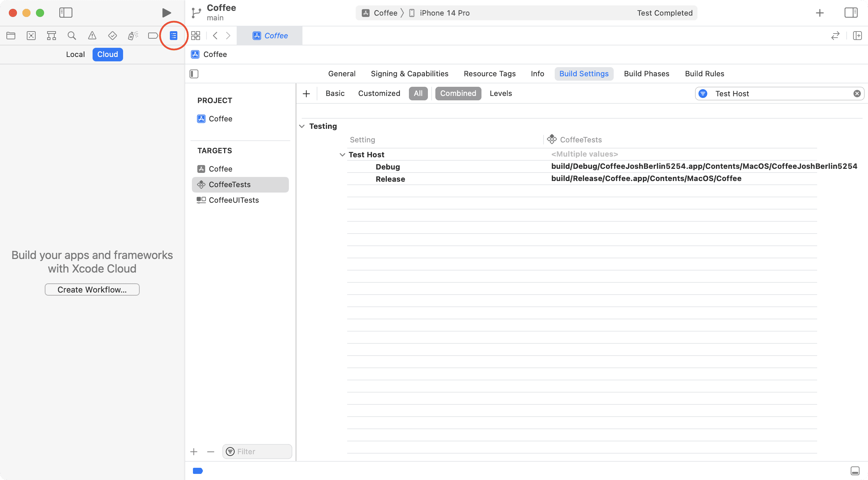Screen dimensions: 868x480
Task: Click the Levels build settings view
Action: click(x=501, y=93)
